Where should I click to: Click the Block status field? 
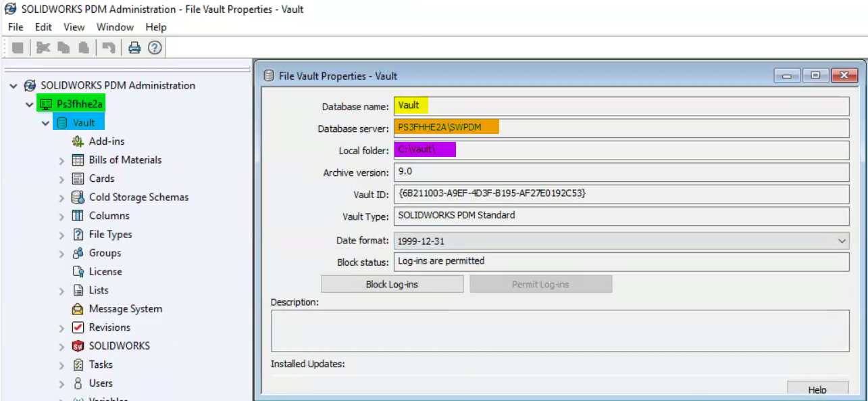point(621,262)
